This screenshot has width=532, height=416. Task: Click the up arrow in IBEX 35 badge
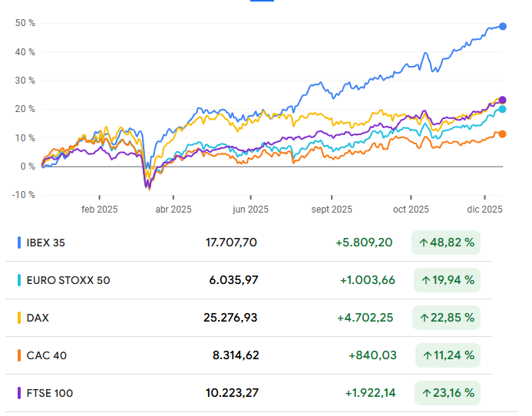423,243
